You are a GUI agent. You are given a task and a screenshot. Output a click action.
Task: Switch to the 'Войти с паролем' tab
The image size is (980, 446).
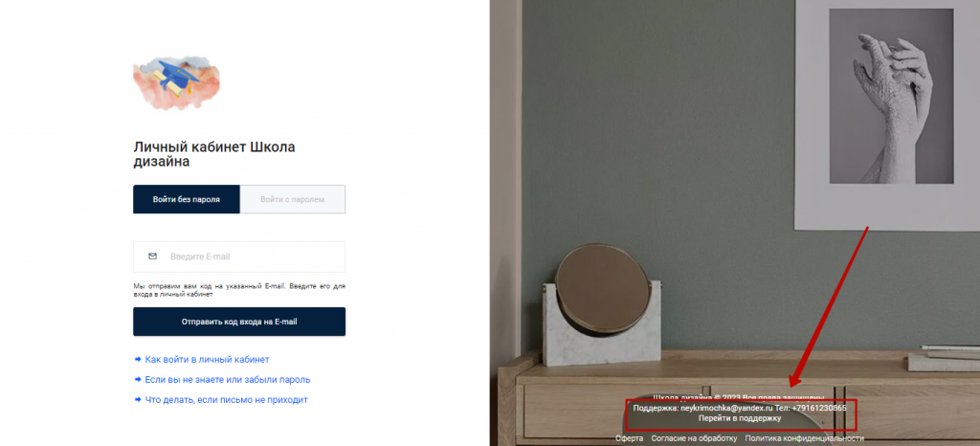[x=293, y=199]
